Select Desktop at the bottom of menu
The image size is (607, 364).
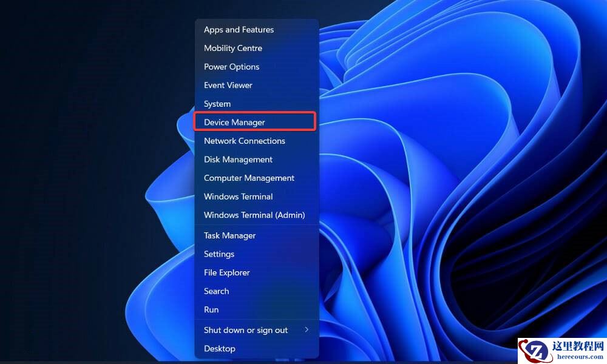coord(219,349)
